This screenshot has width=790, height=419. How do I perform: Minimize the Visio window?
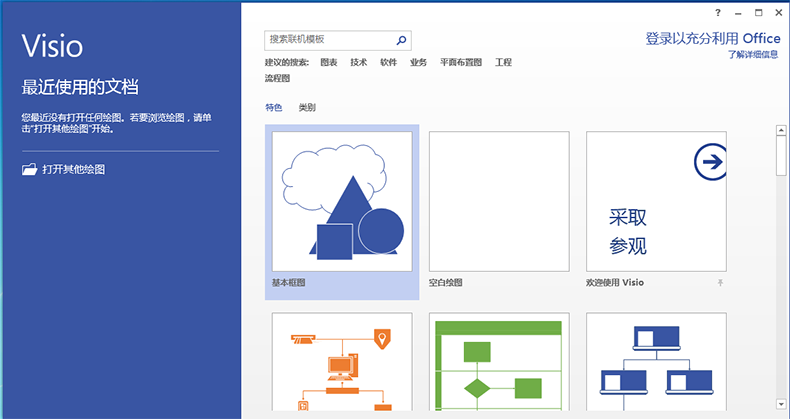pos(739,13)
